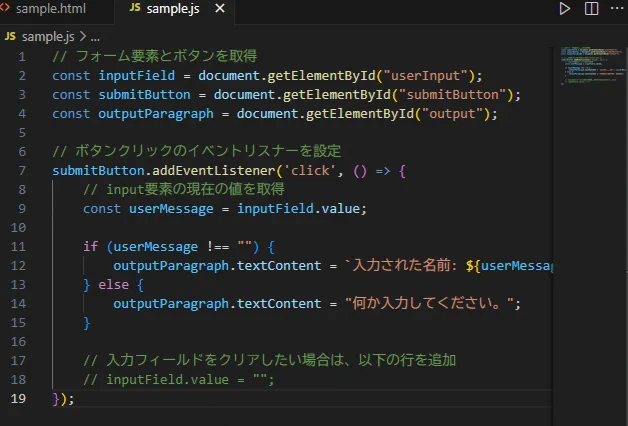Click the "userInput" string literal
Viewport: 628px width, 426px height.
click(425, 76)
